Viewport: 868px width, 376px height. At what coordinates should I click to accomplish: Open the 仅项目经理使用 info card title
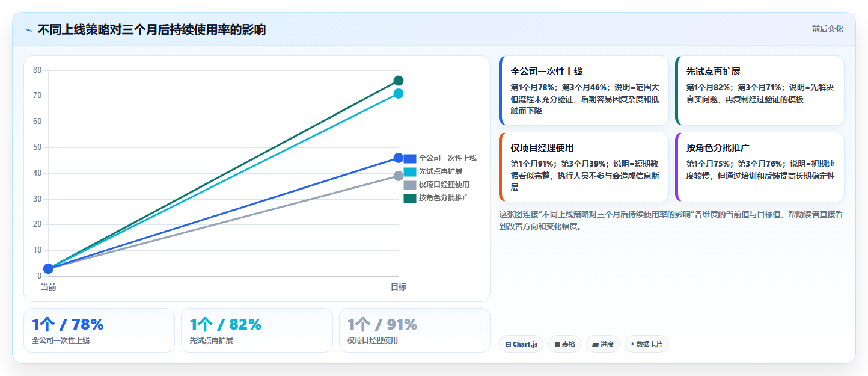(x=542, y=147)
